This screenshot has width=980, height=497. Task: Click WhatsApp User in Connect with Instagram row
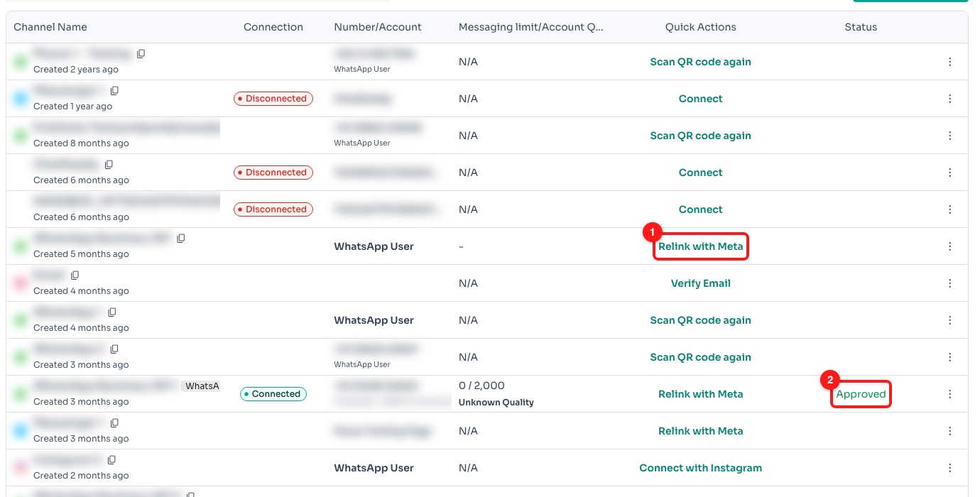374,468
